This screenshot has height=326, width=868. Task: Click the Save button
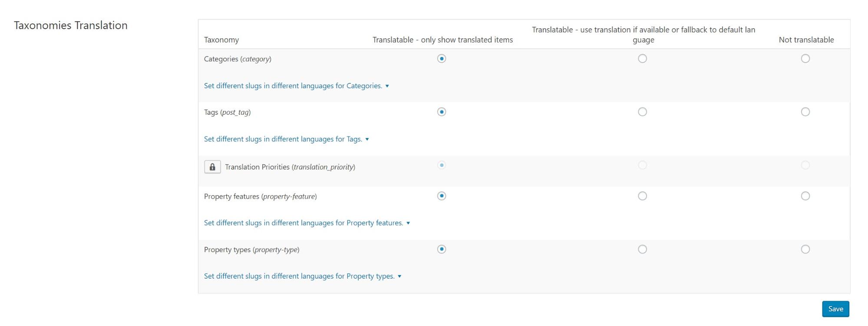coord(835,309)
